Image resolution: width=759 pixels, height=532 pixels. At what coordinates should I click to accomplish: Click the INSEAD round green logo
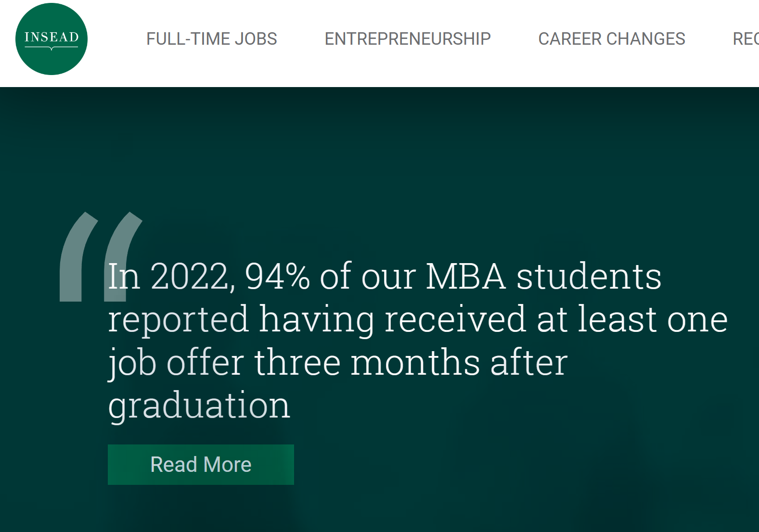pyautogui.click(x=51, y=39)
